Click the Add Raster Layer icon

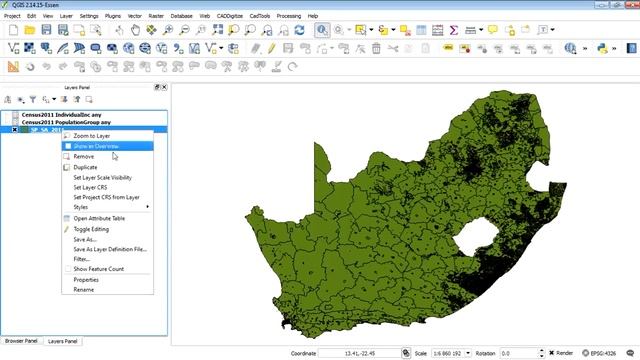click(30, 48)
